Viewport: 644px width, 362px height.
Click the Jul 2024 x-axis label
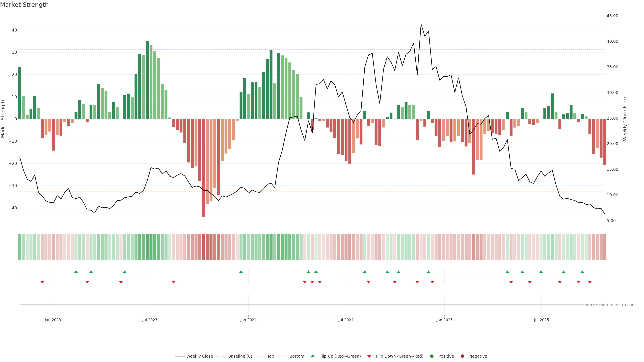tap(346, 320)
